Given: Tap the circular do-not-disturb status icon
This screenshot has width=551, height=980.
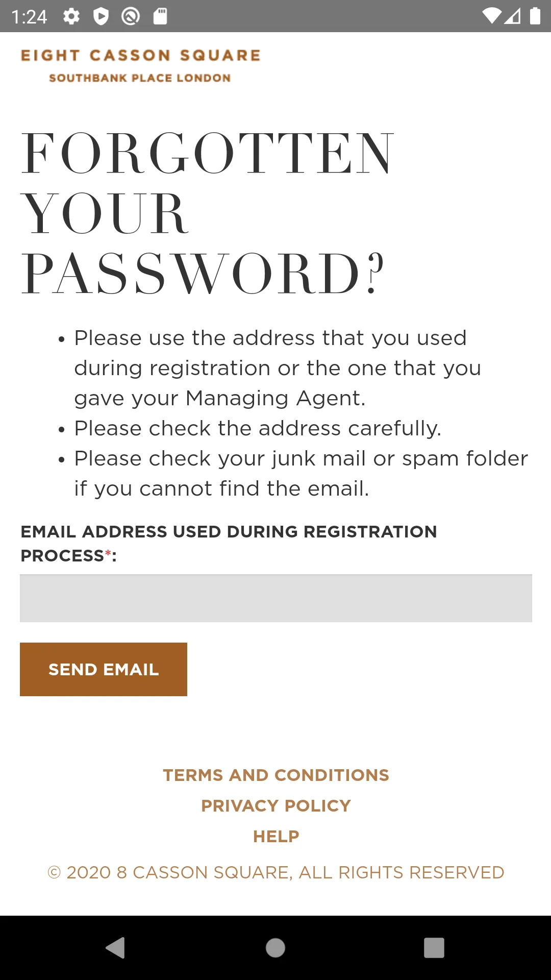Looking at the screenshot, I should tap(131, 16).
